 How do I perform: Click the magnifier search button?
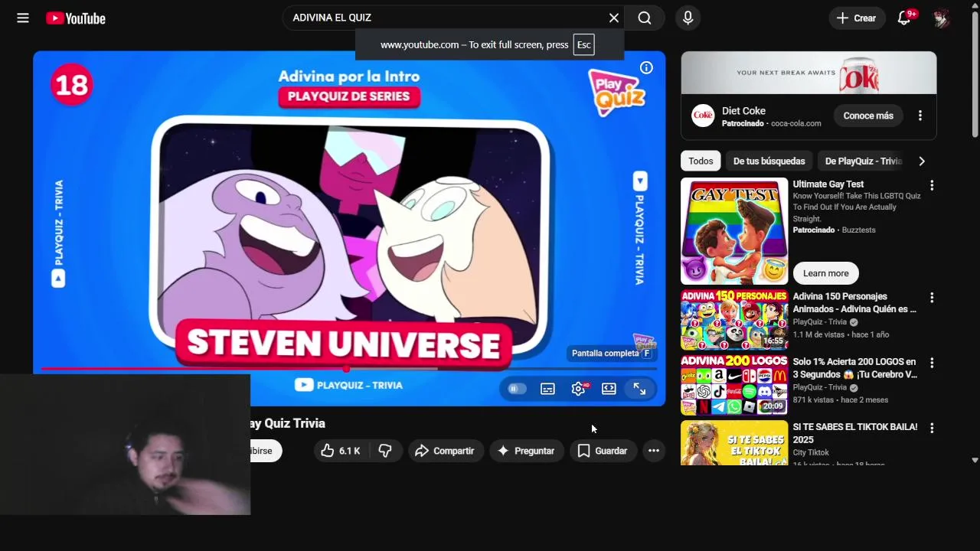coord(645,18)
